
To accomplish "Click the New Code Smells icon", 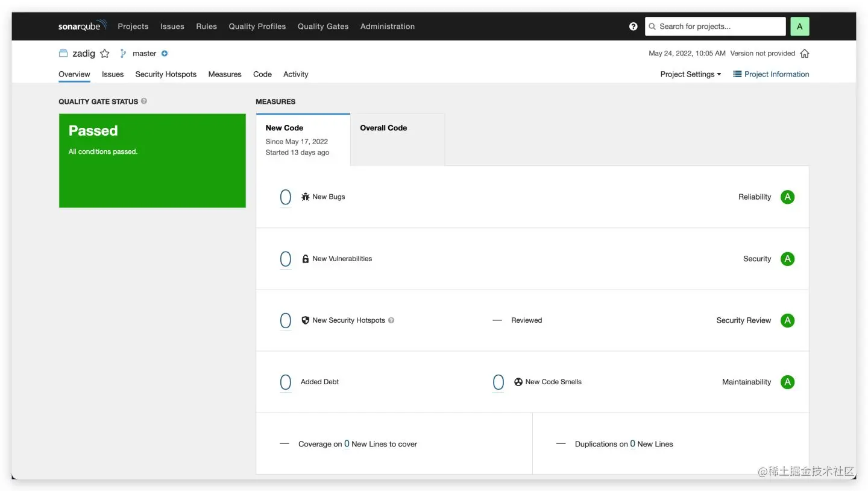I will (x=518, y=382).
